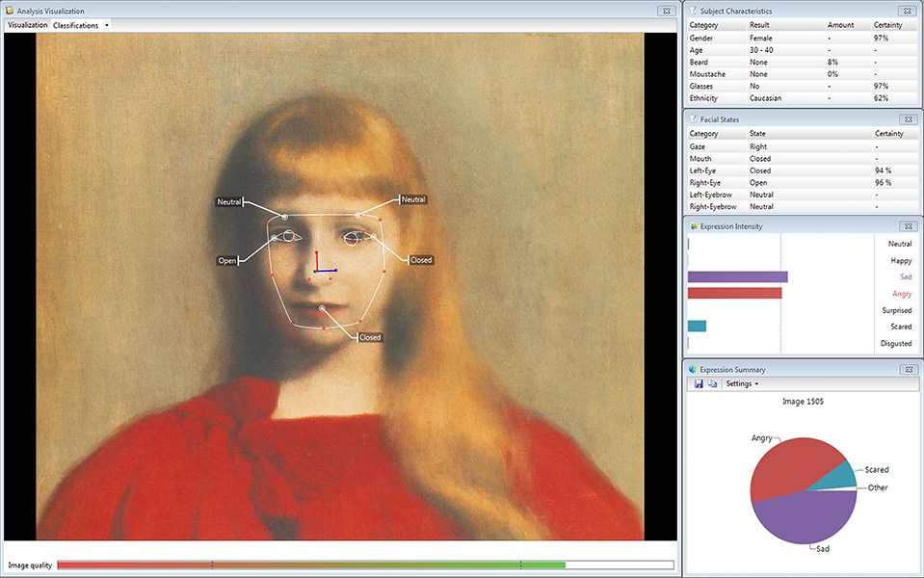Select the Beard row label
The height and width of the screenshot is (578, 924).
click(699, 62)
